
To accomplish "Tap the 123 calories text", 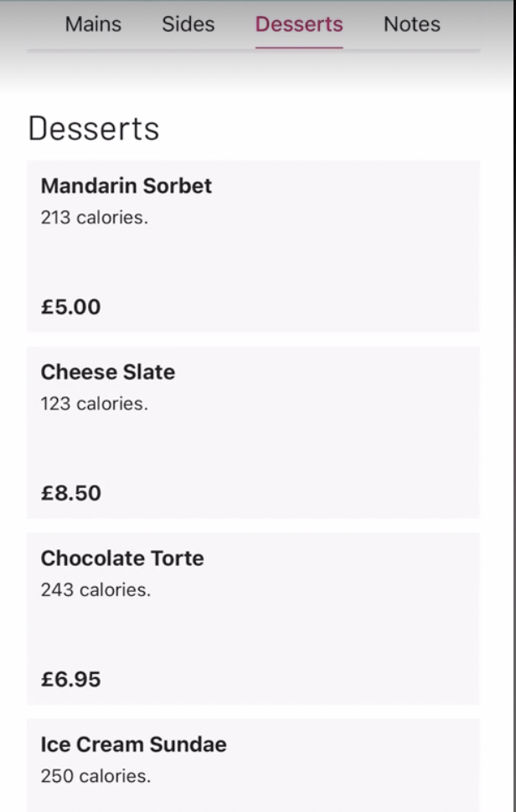I will click(95, 403).
